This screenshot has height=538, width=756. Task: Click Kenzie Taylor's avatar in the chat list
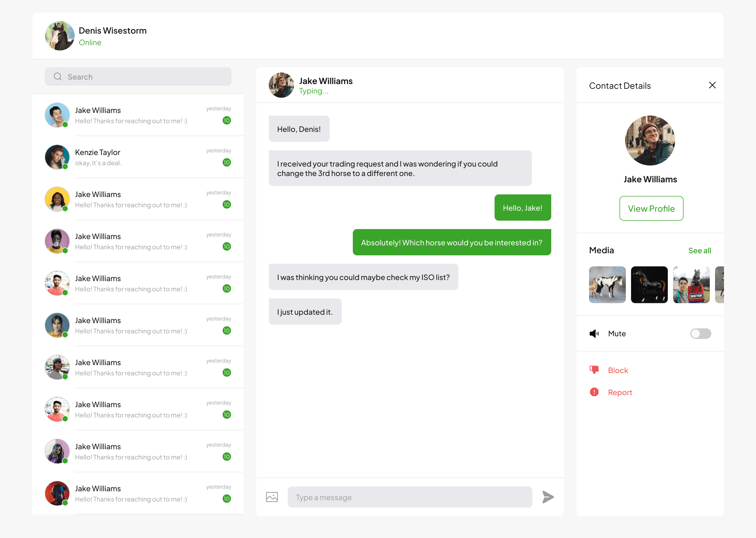tap(57, 157)
